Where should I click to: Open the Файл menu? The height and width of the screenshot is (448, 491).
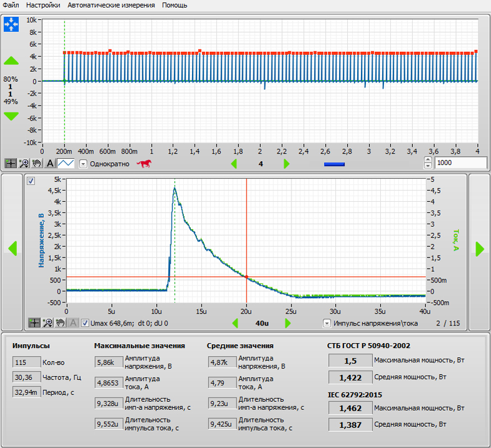(x=11, y=5)
